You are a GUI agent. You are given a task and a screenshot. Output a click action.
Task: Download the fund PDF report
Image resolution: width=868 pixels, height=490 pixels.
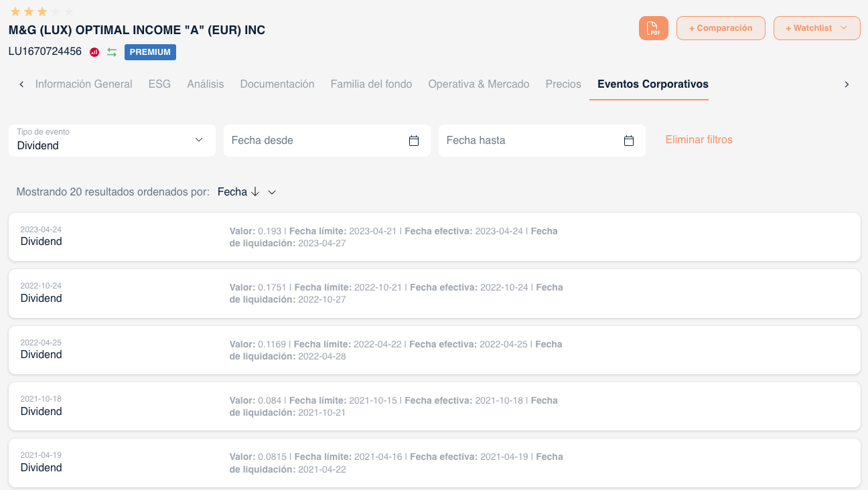click(x=654, y=28)
